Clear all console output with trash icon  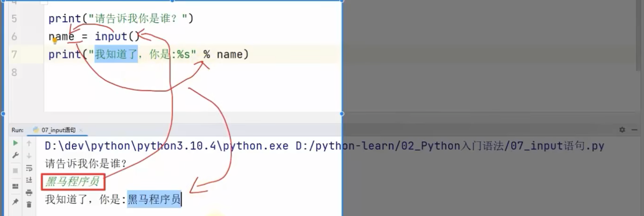click(x=29, y=204)
